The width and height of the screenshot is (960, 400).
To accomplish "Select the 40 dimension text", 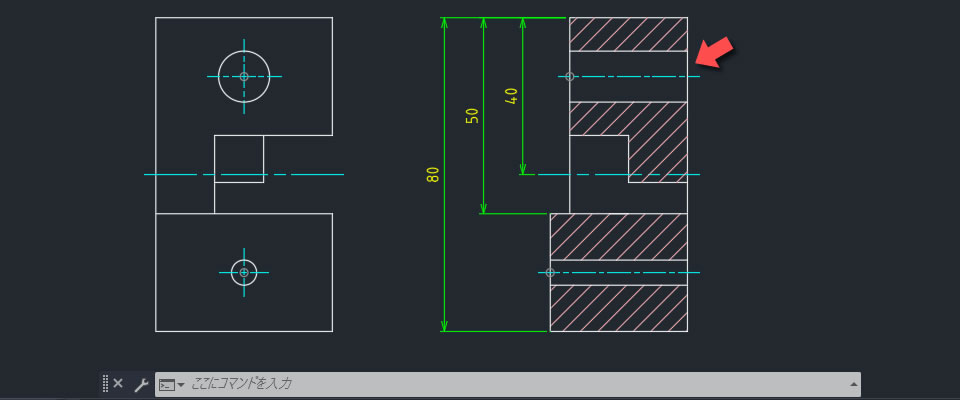I will coord(511,96).
